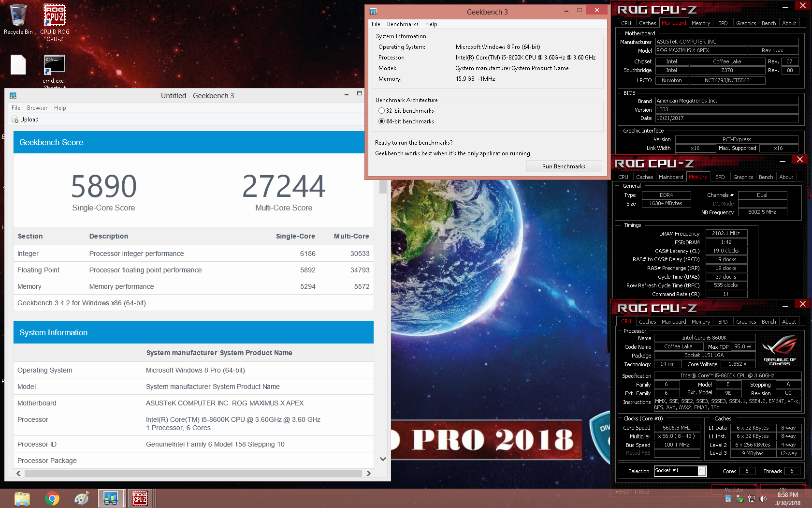
Task: Select the CPUID ROG CPU-Z desktop shortcut
Action: point(55,22)
